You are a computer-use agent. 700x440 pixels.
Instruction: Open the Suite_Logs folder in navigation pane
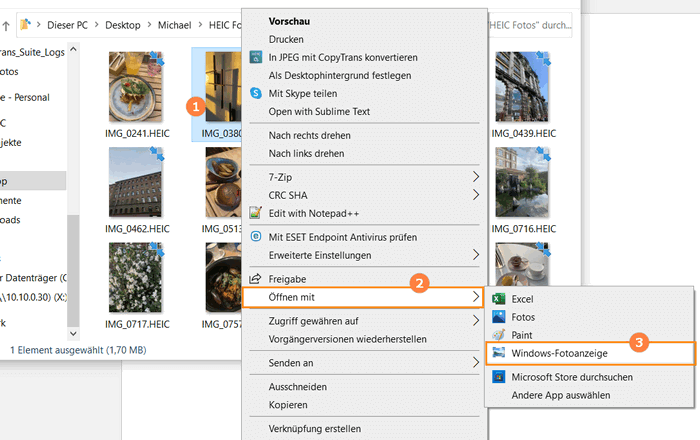point(32,52)
